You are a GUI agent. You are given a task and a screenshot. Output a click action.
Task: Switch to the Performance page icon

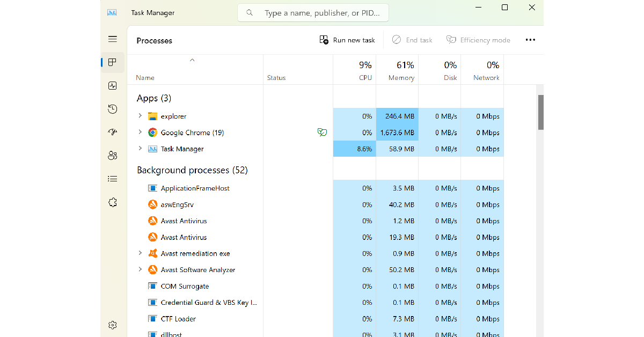112,86
